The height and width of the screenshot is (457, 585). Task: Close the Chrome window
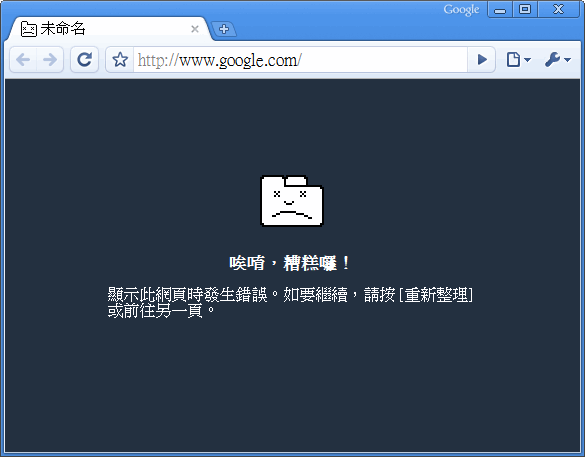pyautogui.click(x=559, y=9)
